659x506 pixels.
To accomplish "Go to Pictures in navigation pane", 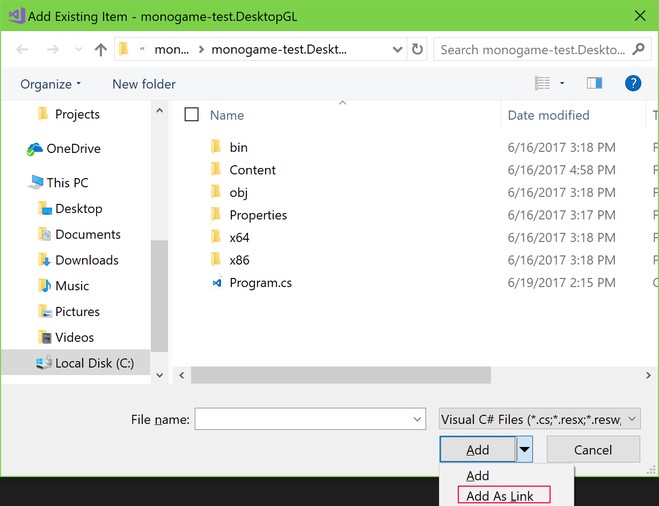I will (x=77, y=311).
